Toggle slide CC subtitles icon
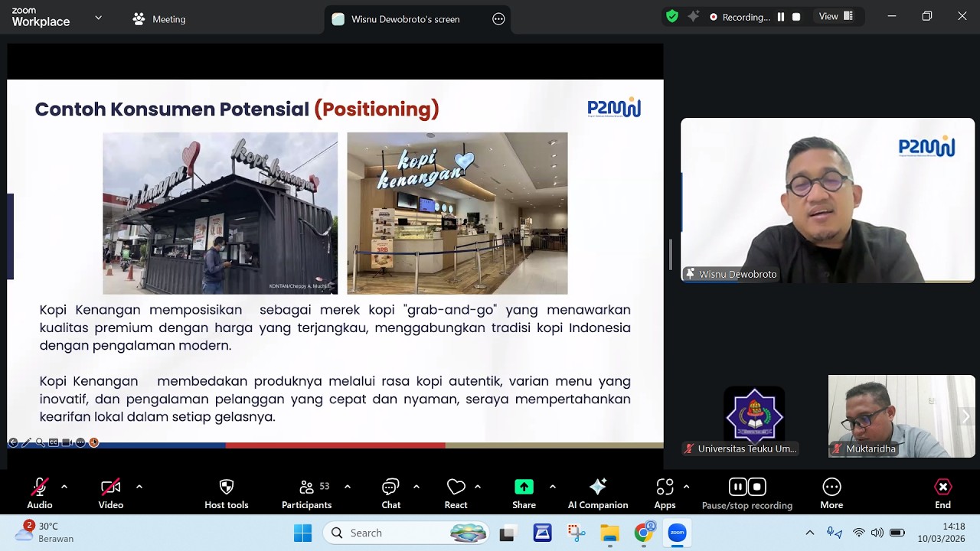Screen dimensions: 980x551 click(54, 442)
